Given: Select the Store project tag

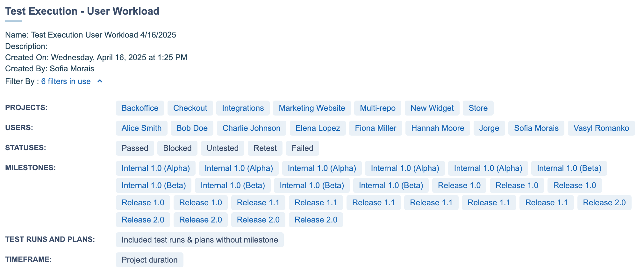Looking at the screenshot, I should pos(478,108).
